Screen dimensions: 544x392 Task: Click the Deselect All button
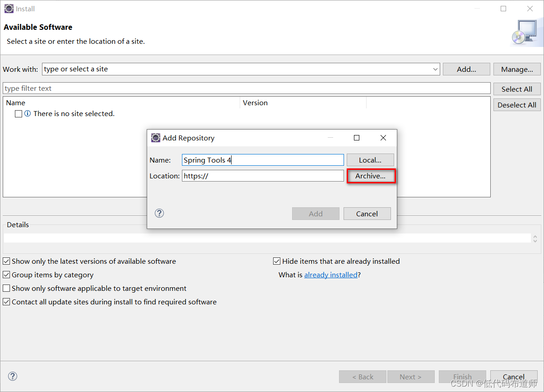pos(517,105)
